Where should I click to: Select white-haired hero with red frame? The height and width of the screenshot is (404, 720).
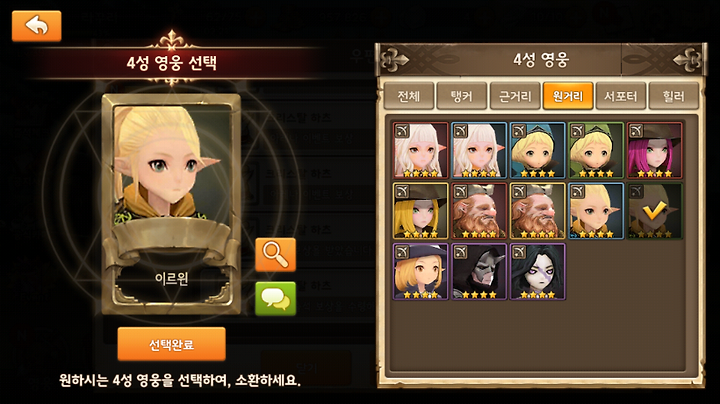tap(420, 150)
